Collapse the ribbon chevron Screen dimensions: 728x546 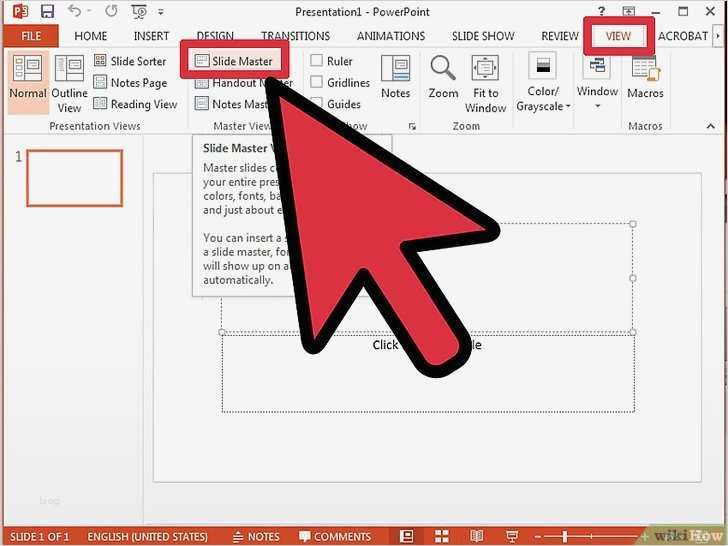(x=710, y=126)
